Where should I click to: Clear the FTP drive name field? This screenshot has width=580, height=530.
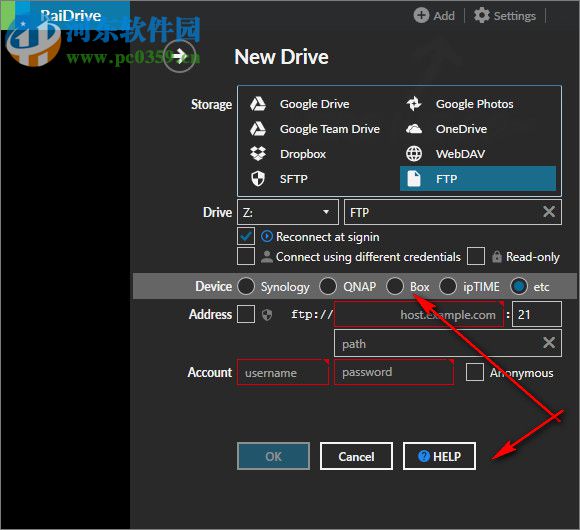[x=549, y=212]
